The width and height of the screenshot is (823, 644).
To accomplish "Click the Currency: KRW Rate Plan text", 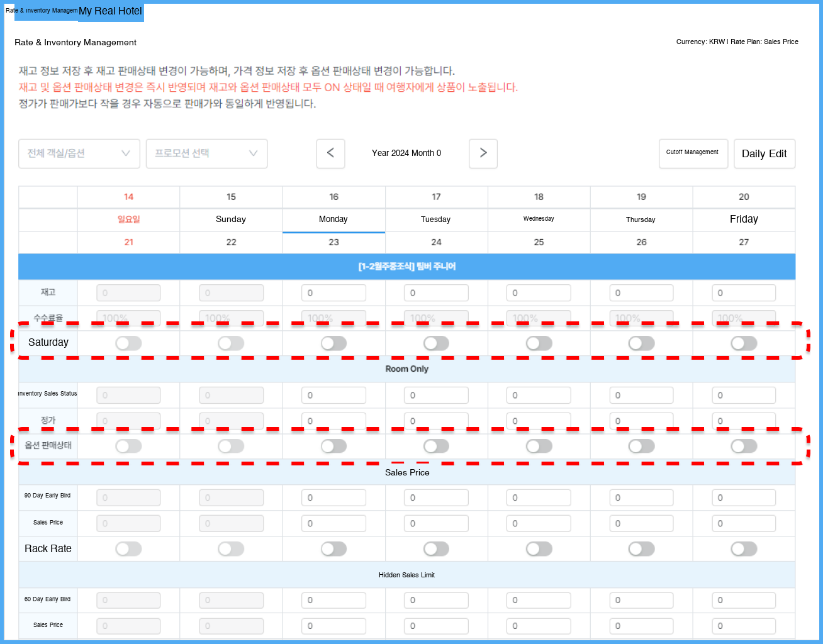I will [x=737, y=42].
